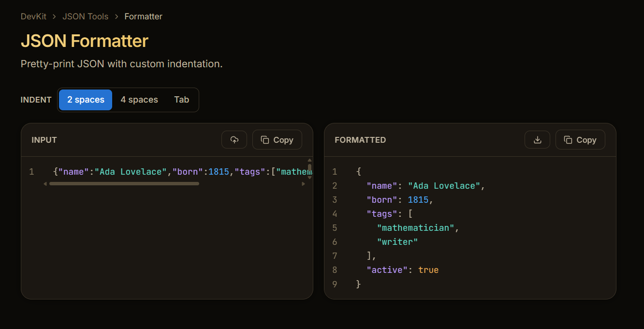The height and width of the screenshot is (329, 644).
Task: Click the input scrollbar right arrow
Action: click(304, 184)
